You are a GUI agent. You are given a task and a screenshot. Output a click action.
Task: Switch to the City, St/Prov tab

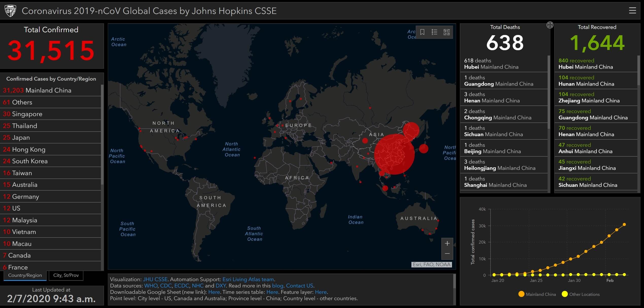coord(66,275)
